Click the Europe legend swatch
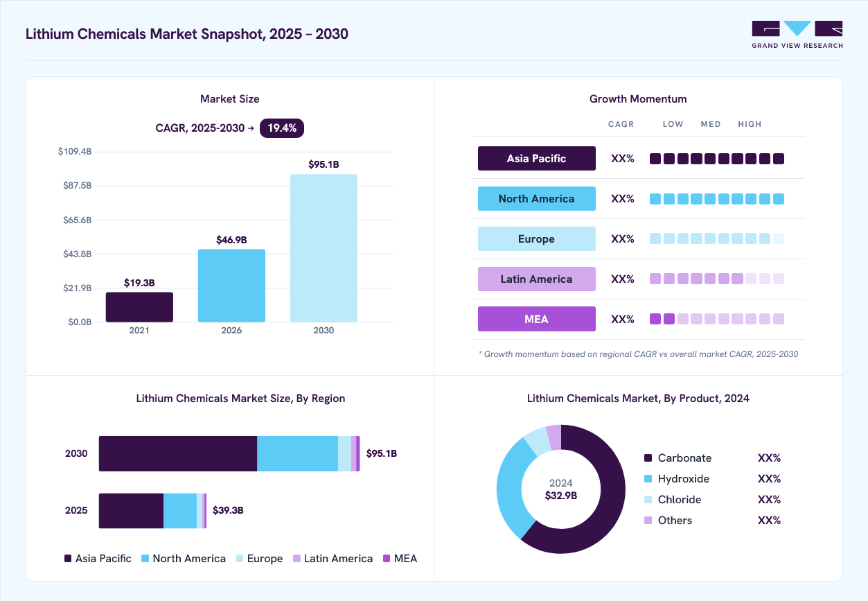868x601 pixels. point(240,559)
